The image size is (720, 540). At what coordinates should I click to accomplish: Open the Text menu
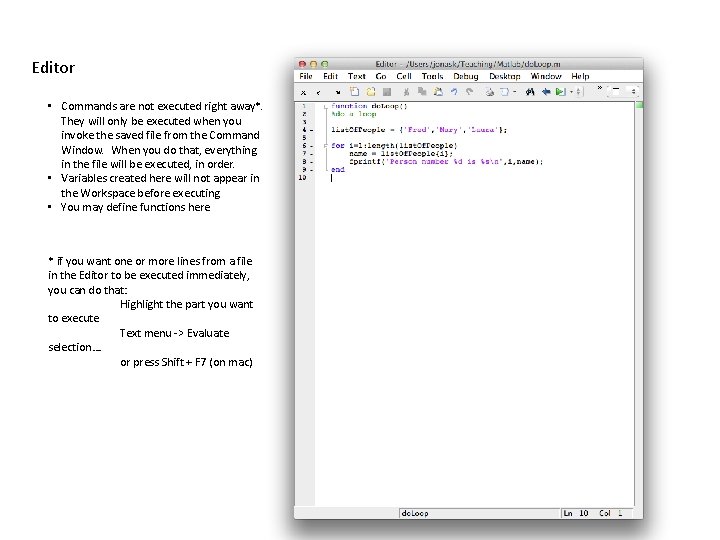pos(356,76)
